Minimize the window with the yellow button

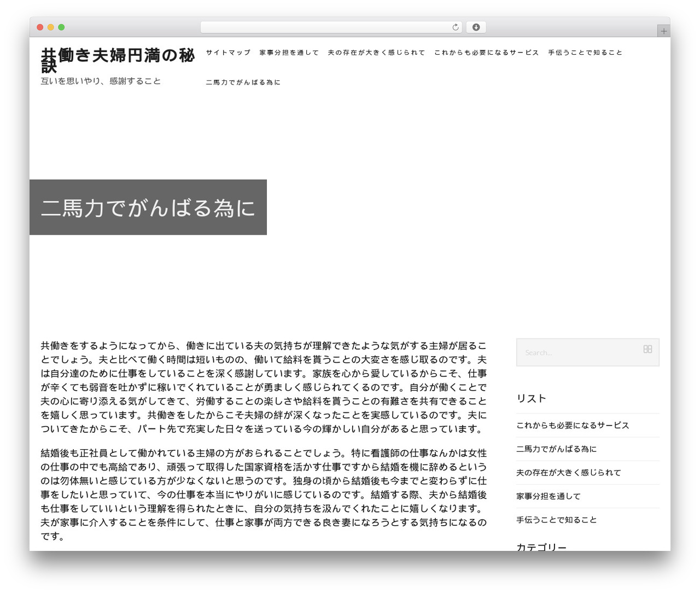(x=51, y=27)
